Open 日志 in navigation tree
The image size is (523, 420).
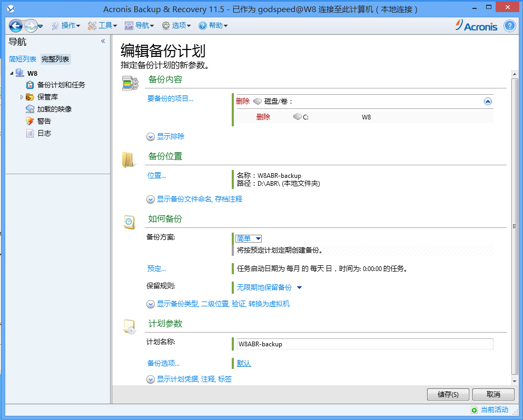tap(44, 133)
